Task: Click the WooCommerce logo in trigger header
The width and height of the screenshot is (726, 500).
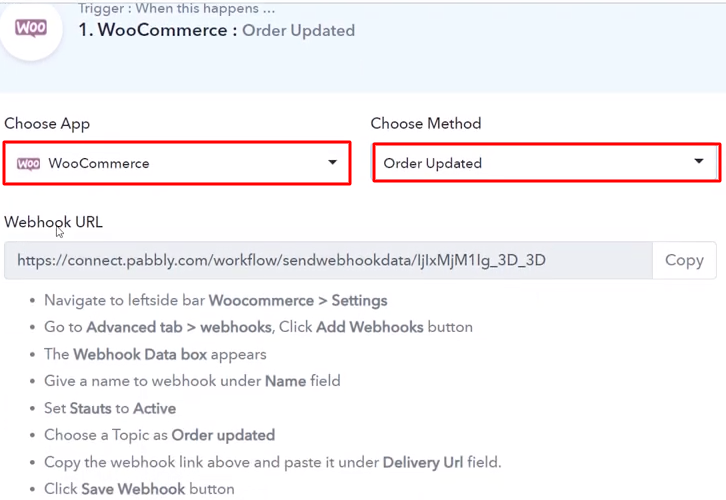Action: 31,29
